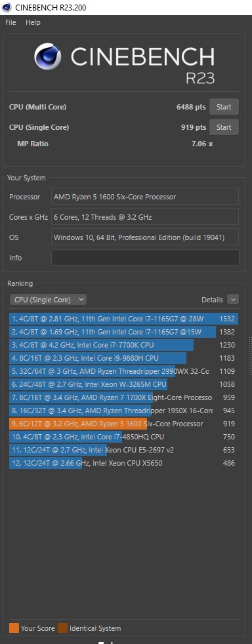252x644 pixels.
Task: Click the orange Your Score legend swatch
Action: coord(14,628)
